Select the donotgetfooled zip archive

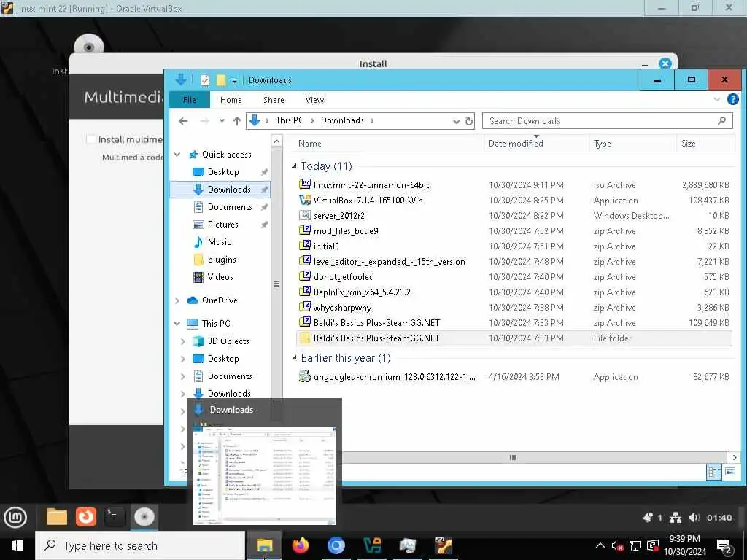514,276
